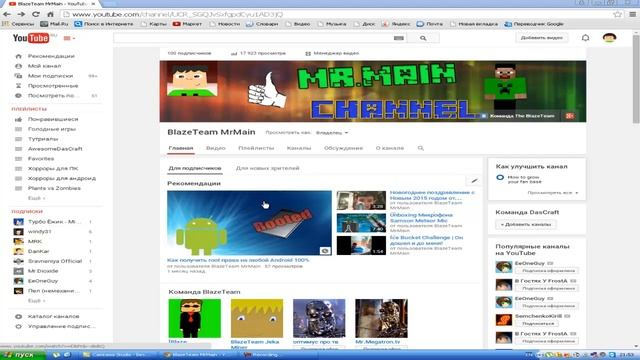The image size is (640, 360).
Task: Open the on-screen keyboard icon in search box
Action: 399,38
